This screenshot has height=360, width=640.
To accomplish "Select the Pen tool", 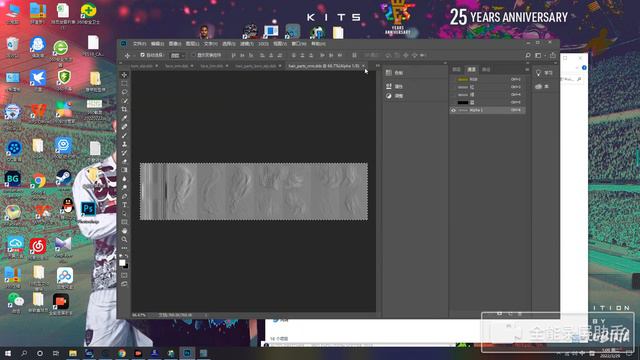I will click(124, 196).
